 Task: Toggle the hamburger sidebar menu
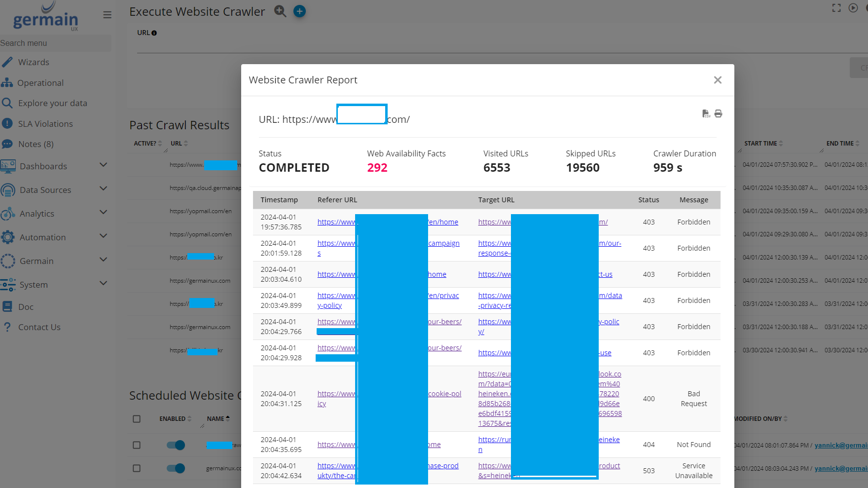pyautogui.click(x=107, y=15)
